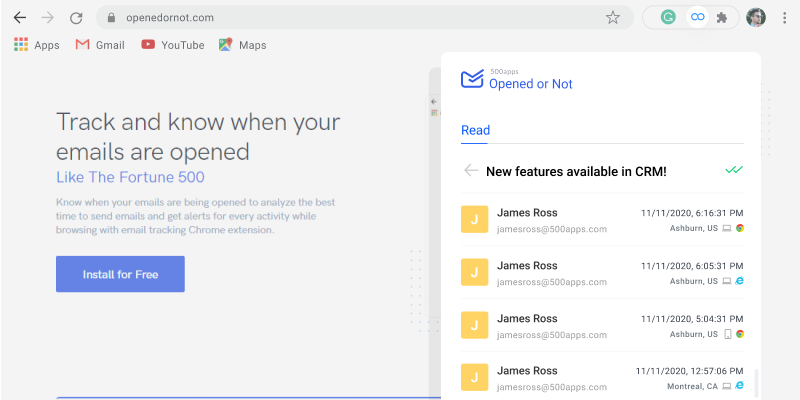Select the Read tab
800x400 pixels.
pos(475,131)
